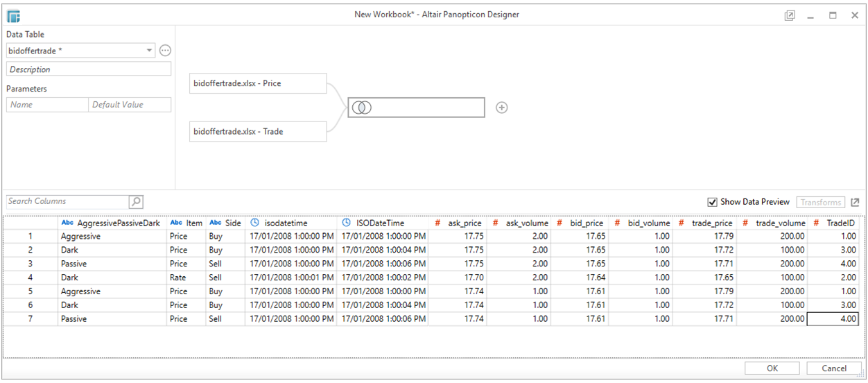Select the join node box

click(x=416, y=108)
